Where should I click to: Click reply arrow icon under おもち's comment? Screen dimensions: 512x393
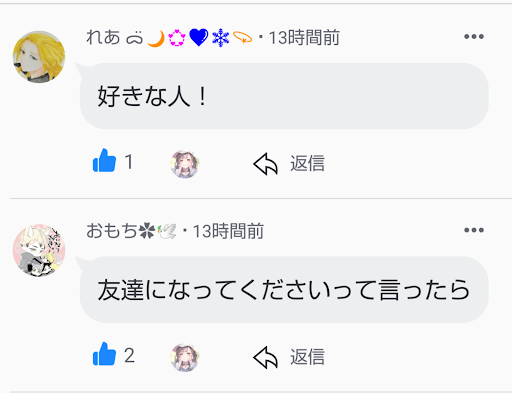click(265, 357)
